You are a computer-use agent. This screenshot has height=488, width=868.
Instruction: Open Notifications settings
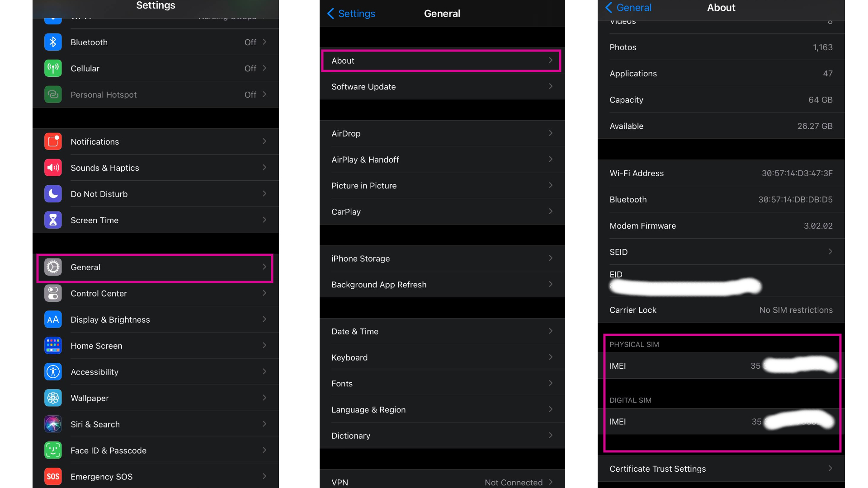pyautogui.click(x=156, y=142)
